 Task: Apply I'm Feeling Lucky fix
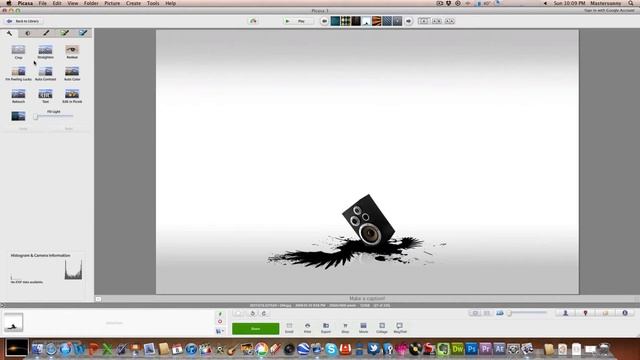18,74
